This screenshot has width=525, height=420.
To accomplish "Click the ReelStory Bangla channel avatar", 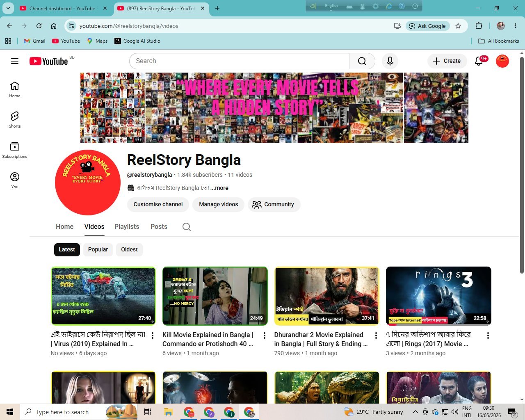I will [87, 183].
